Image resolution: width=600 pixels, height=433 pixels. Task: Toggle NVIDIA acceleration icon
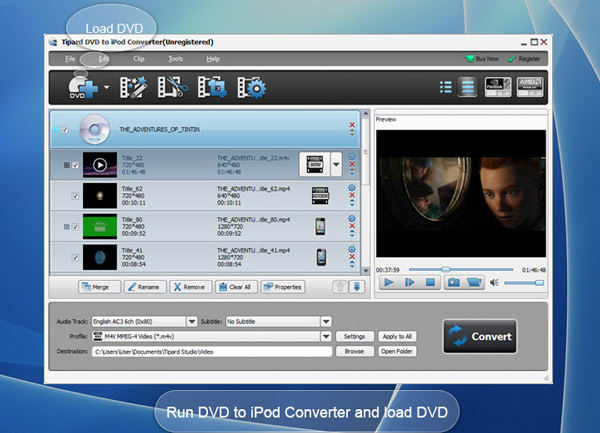[x=498, y=87]
